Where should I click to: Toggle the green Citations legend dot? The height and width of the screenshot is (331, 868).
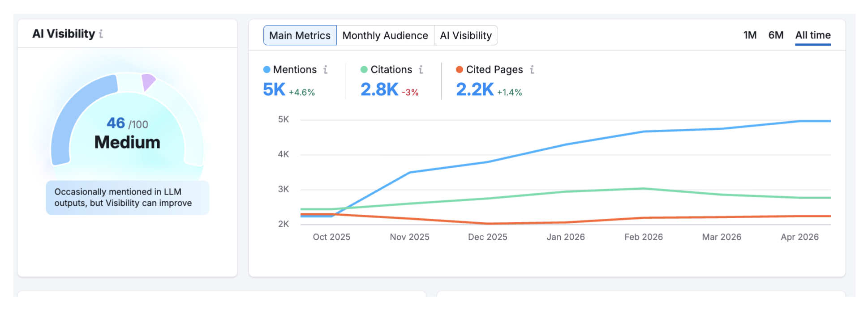click(x=364, y=70)
